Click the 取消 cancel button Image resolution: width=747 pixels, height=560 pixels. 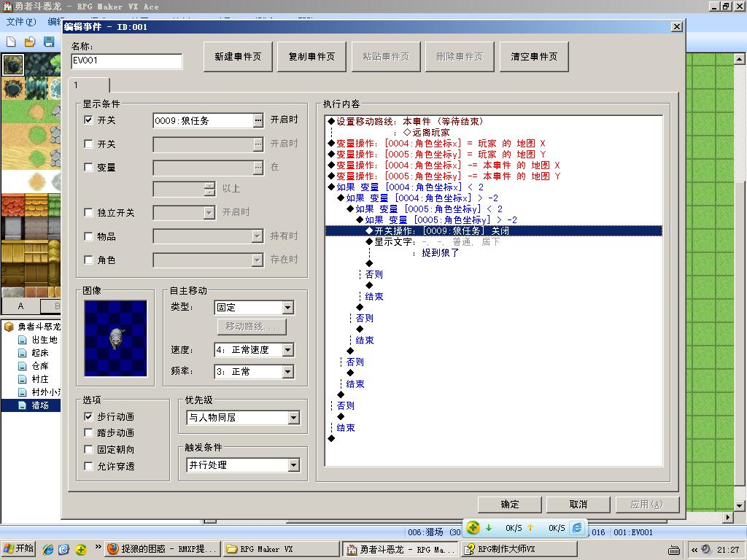[578, 505]
